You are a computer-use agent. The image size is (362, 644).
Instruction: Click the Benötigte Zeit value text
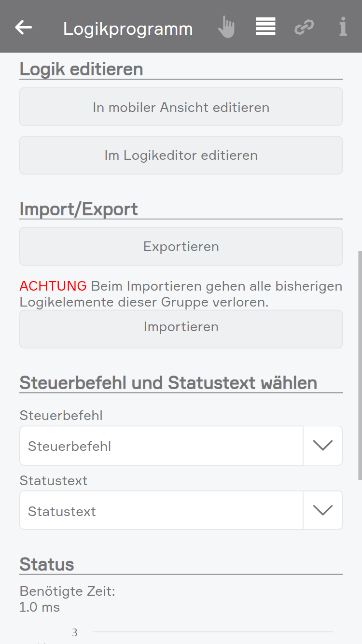coord(40,607)
